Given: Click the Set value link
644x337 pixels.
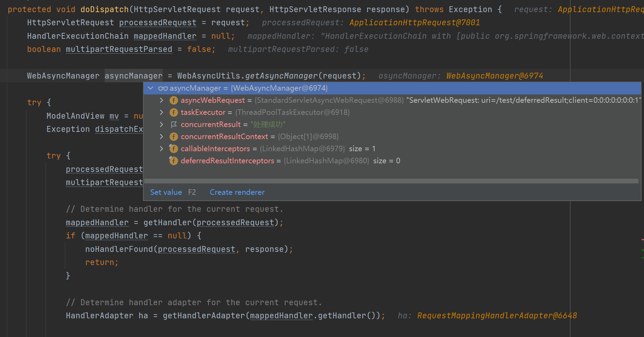Looking at the screenshot, I should (166, 192).
